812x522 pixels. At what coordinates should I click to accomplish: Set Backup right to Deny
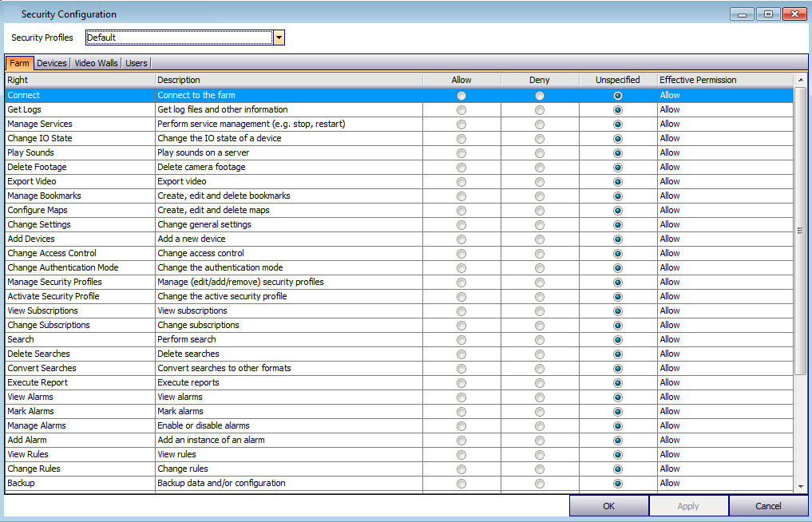pyautogui.click(x=540, y=484)
